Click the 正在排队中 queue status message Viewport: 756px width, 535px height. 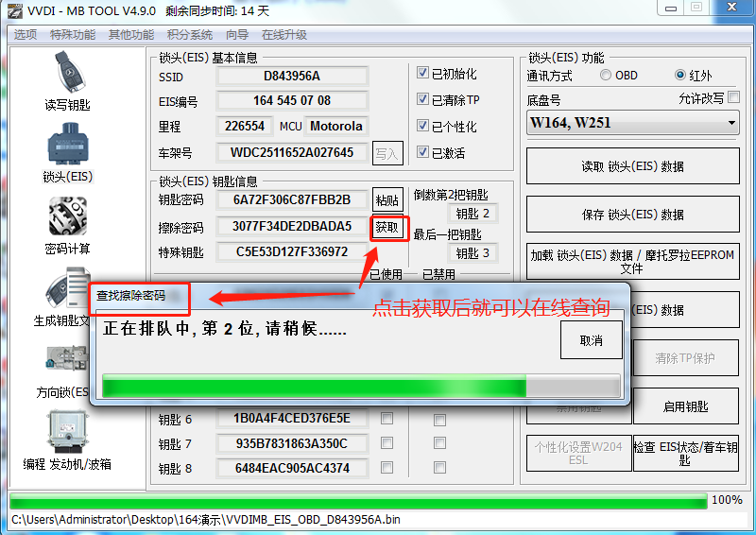[225, 329]
